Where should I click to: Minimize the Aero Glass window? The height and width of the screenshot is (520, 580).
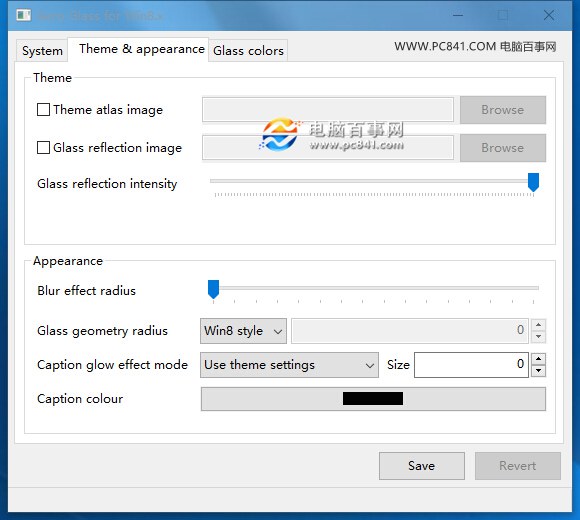[458, 16]
